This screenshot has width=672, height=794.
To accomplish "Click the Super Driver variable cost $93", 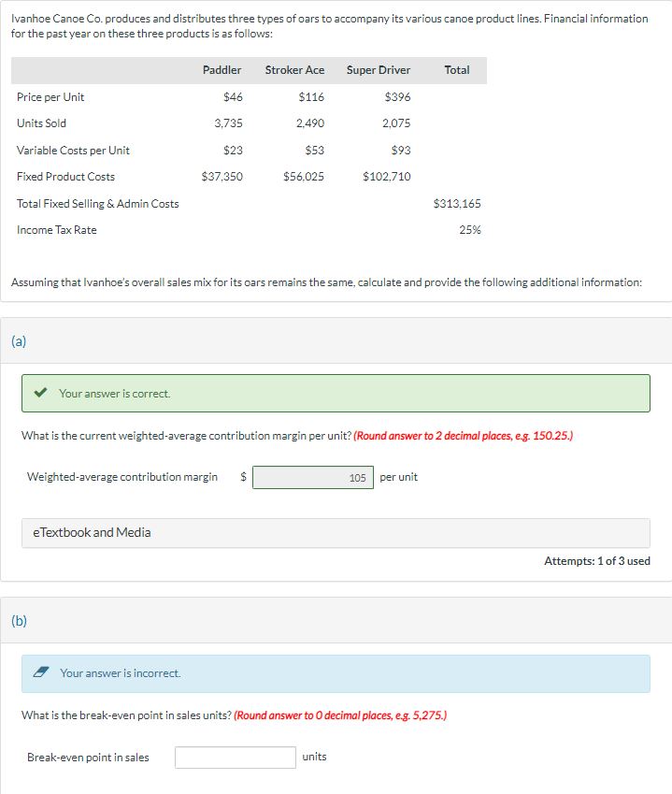I will click(x=401, y=150).
